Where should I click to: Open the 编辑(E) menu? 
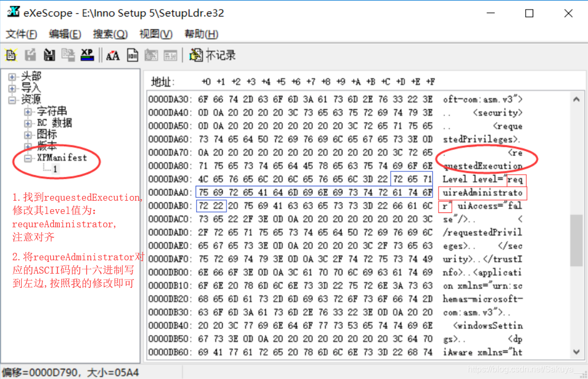click(x=65, y=34)
